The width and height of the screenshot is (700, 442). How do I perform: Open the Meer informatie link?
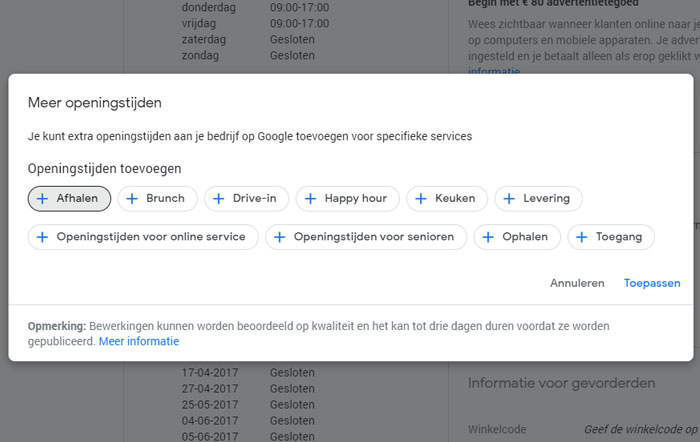(139, 341)
